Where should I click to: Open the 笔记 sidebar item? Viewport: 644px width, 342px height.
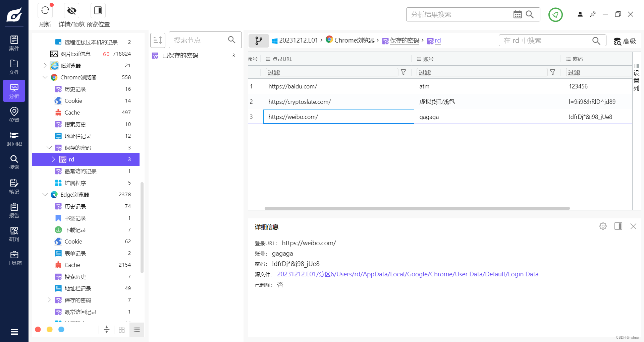coord(14,187)
